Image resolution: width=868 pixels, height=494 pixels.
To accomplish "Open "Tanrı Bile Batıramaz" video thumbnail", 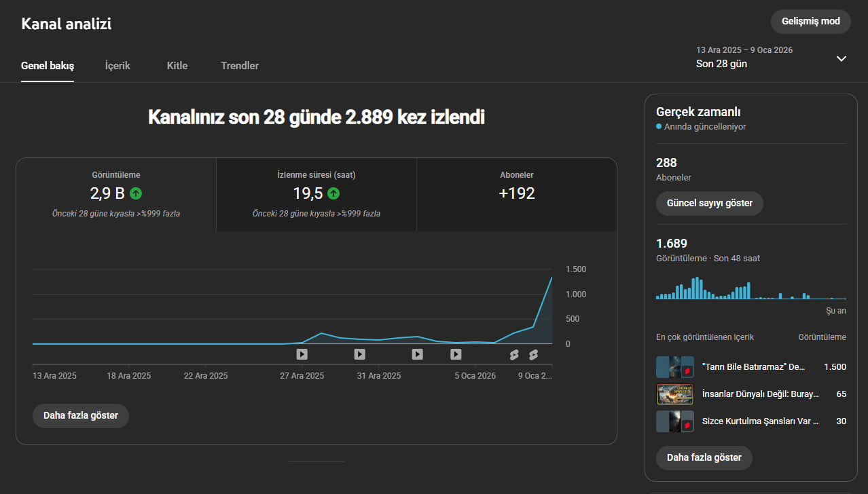I will tap(675, 367).
